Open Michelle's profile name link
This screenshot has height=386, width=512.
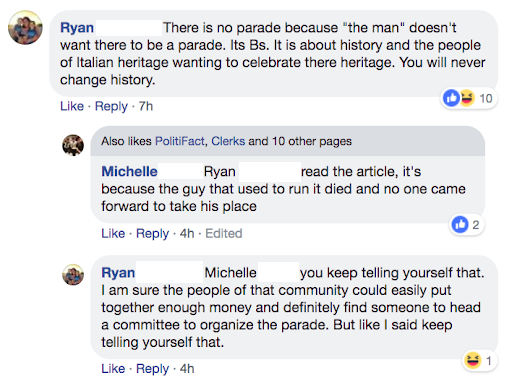pyautogui.click(x=129, y=171)
